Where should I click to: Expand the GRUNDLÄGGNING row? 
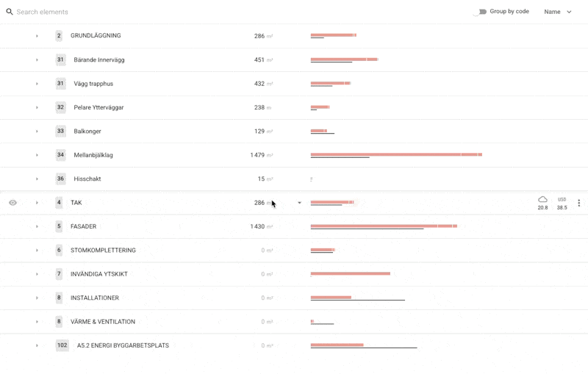tap(37, 36)
